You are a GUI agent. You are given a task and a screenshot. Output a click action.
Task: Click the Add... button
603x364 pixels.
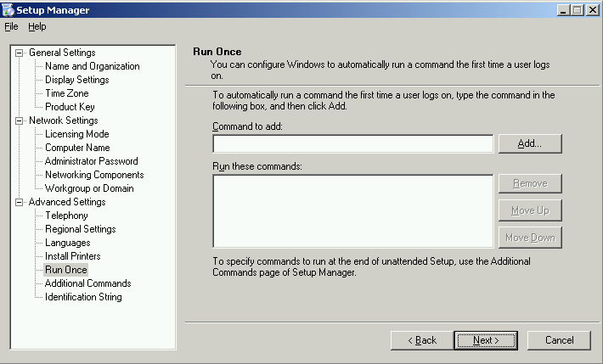(530, 143)
